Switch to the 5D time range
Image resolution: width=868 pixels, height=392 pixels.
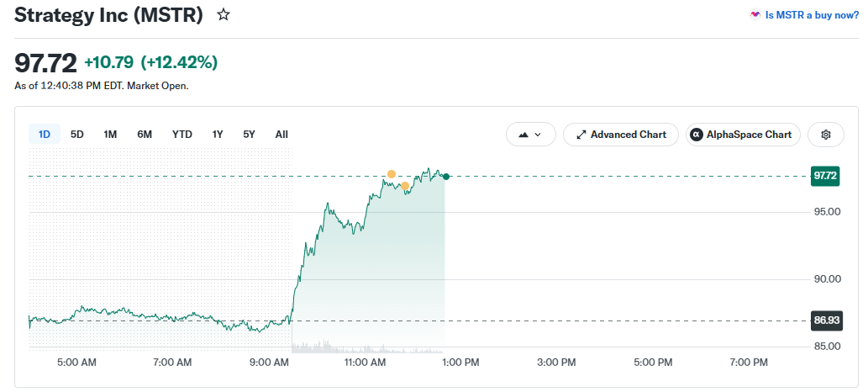77,135
